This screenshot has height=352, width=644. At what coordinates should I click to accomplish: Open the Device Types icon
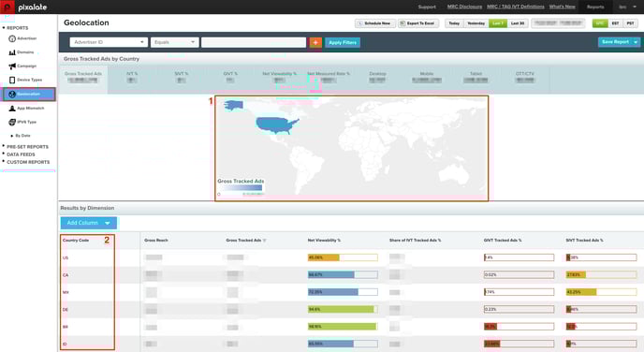click(x=12, y=81)
